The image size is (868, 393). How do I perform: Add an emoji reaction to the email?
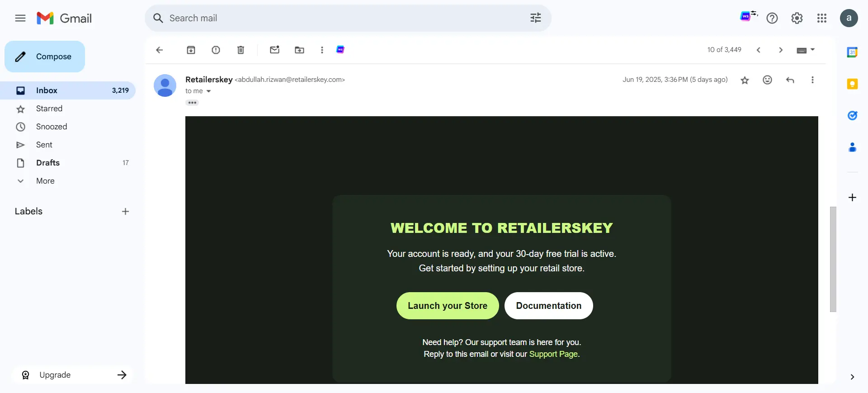point(767,80)
